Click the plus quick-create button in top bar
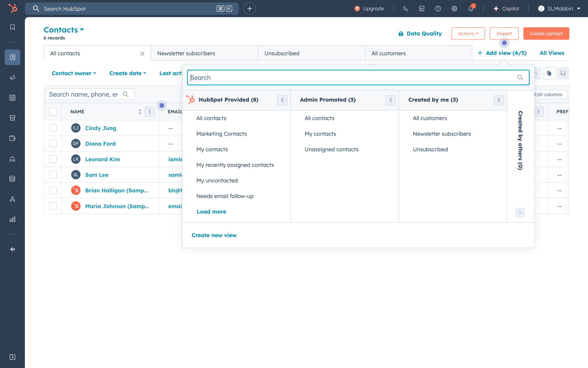This screenshot has width=588, height=368. coord(250,9)
